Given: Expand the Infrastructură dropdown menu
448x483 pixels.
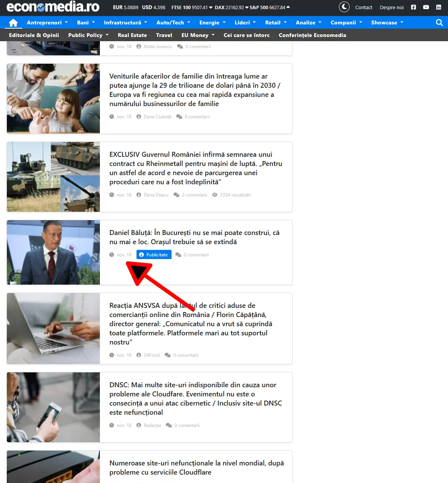Looking at the screenshot, I should point(125,23).
